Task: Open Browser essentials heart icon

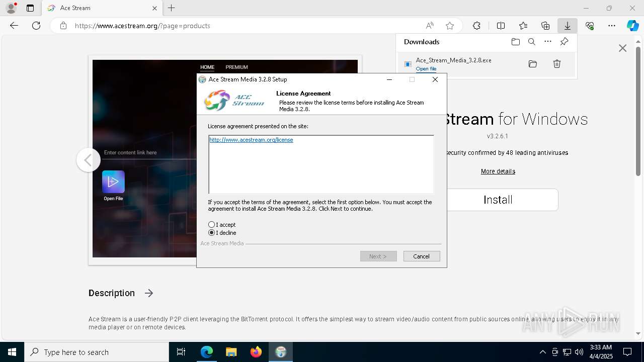Action: (x=590, y=26)
